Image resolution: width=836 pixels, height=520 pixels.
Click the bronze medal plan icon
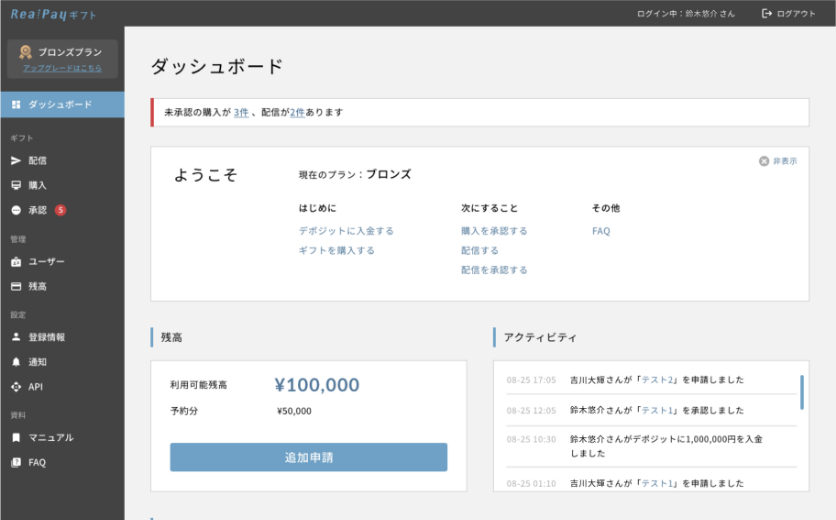[25, 52]
